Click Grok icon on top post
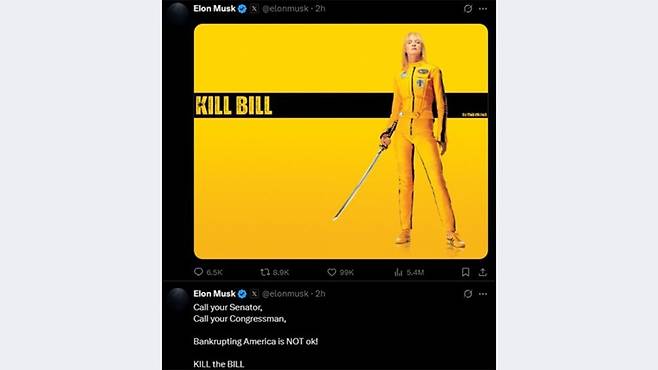The image size is (658, 370). 468,9
